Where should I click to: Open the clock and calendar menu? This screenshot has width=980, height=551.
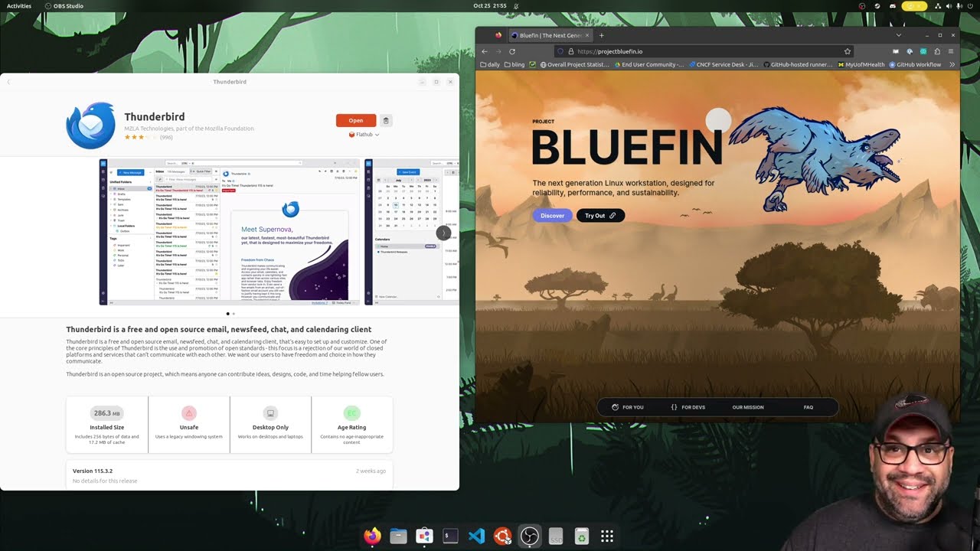[x=490, y=5]
